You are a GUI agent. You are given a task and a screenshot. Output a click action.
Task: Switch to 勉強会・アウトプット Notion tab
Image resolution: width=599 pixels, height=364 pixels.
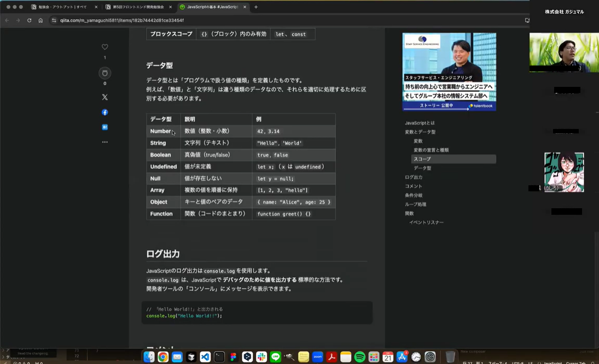tap(63, 7)
